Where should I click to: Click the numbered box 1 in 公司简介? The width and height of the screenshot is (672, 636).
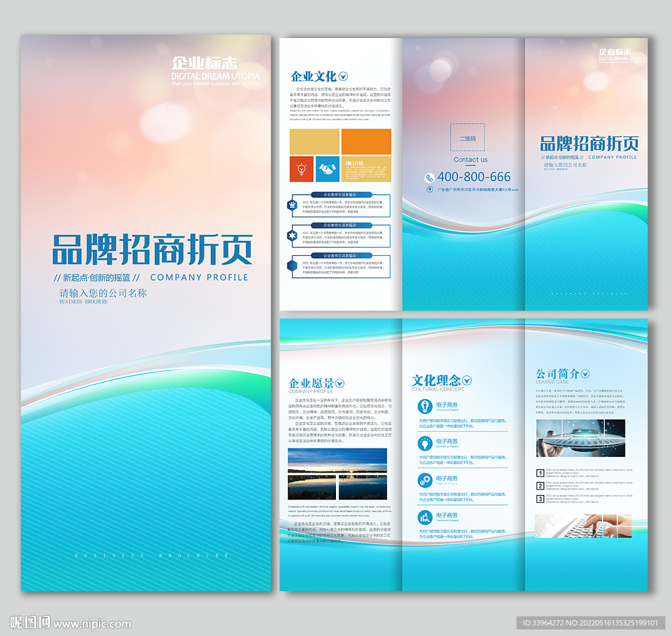coord(540,473)
